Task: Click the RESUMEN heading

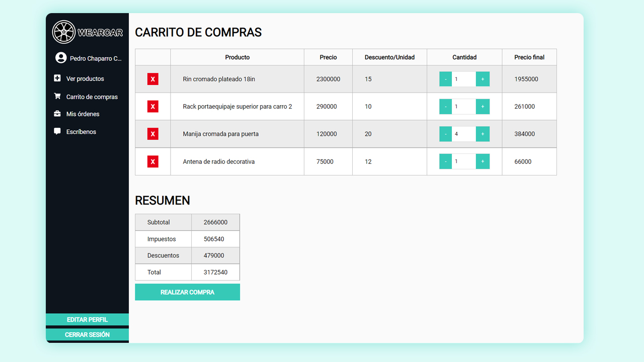Action: [163, 200]
